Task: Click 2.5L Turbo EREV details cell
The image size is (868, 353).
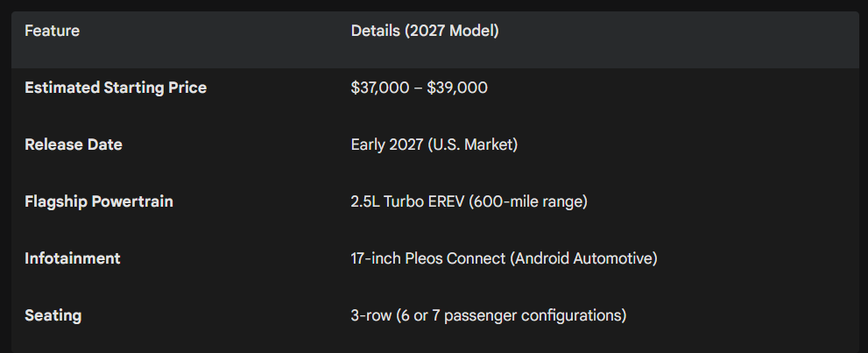Action: tap(469, 201)
